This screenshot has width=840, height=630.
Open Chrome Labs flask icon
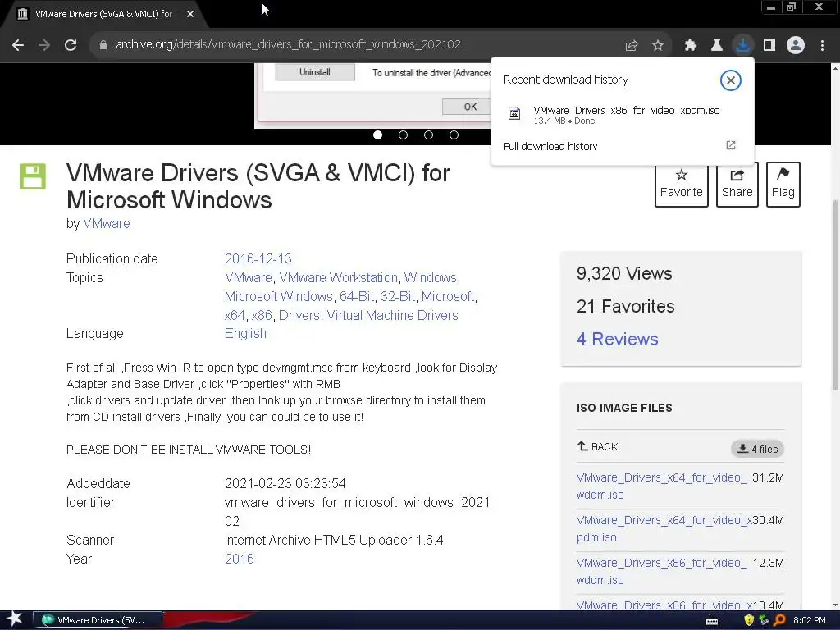point(716,46)
